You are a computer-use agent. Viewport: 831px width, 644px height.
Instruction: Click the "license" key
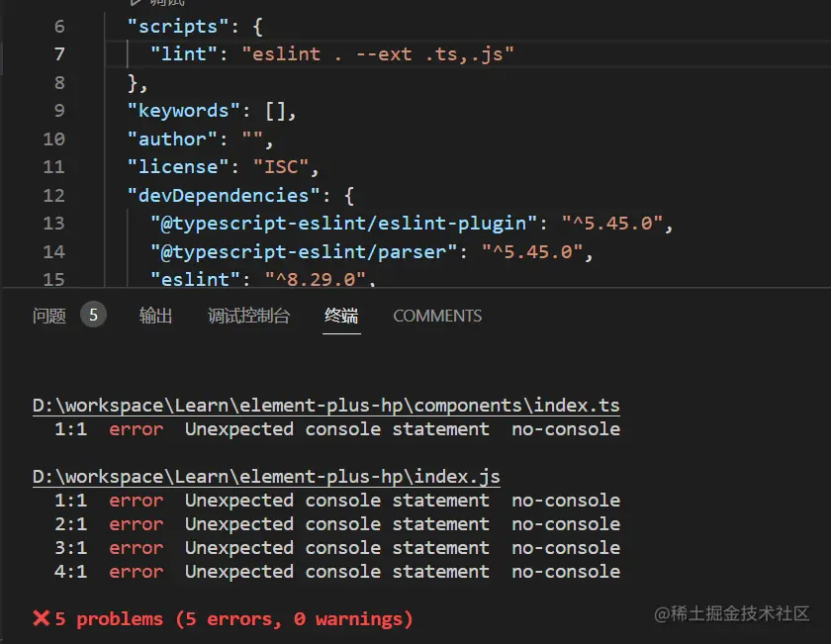[x=178, y=167]
